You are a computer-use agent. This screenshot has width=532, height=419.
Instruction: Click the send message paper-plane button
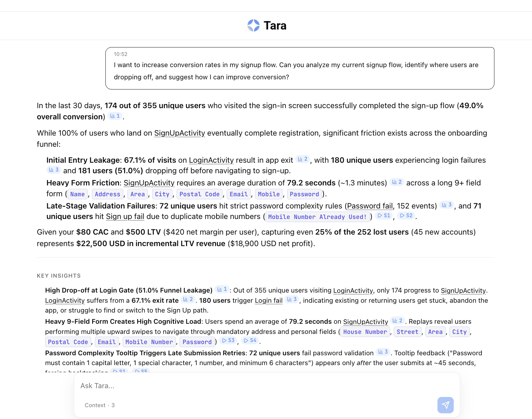(445, 405)
